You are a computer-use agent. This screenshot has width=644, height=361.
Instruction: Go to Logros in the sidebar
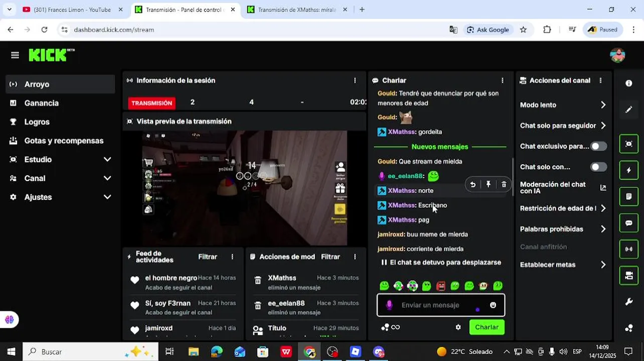pos(60,122)
